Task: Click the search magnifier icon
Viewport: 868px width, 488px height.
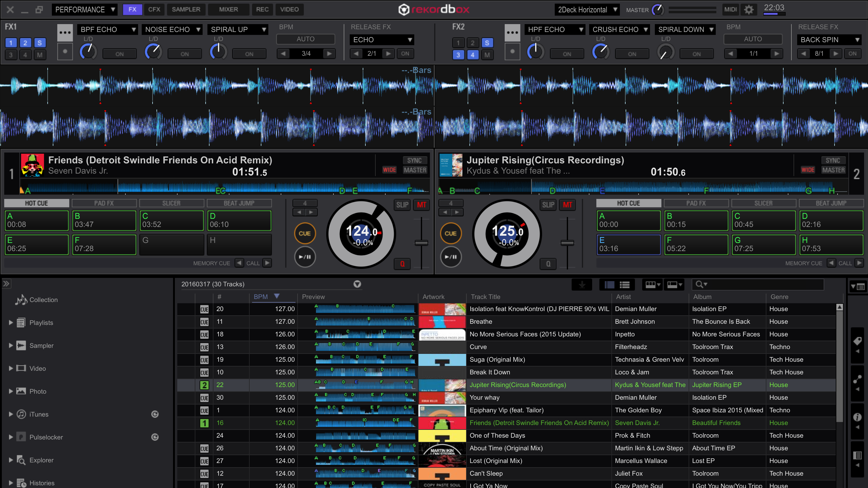Action: (x=700, y=285)
